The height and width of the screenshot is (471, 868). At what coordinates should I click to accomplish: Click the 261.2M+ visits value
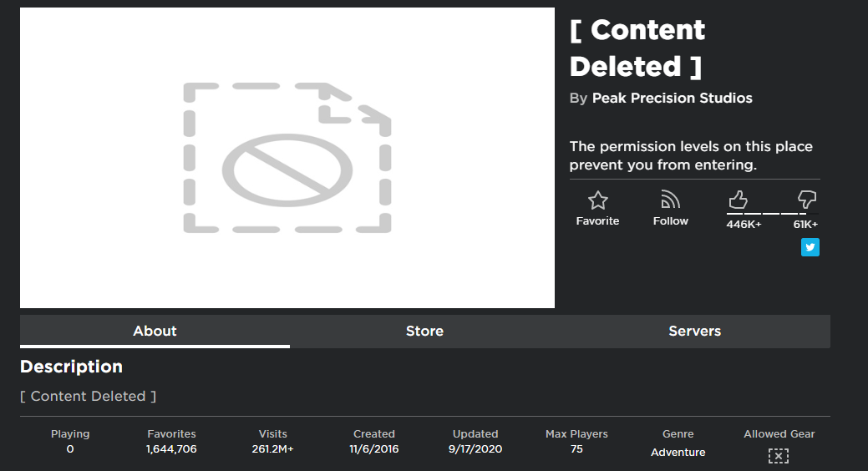272,449
